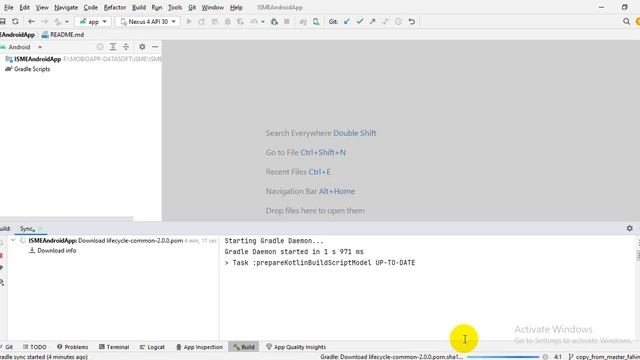The width and height of the screenshot is (640, 360).
Task: Click the Save All toolbar icon
Action: [2, 22]
